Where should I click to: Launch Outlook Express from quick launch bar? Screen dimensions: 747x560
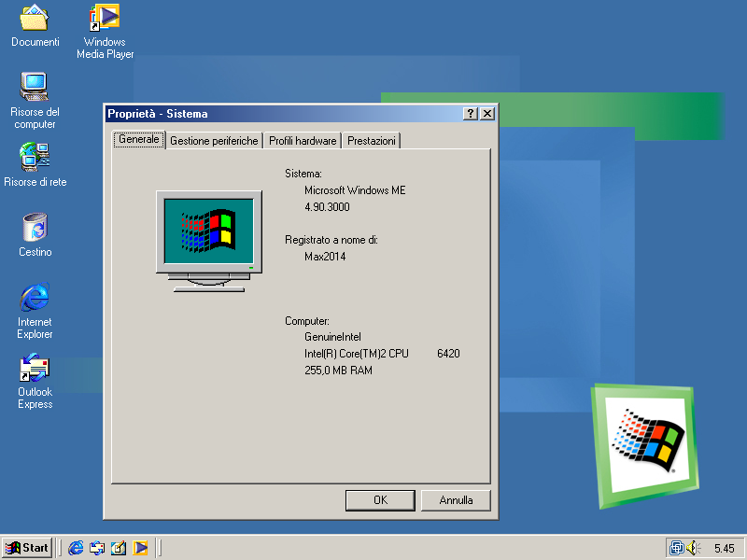point(97,548)
